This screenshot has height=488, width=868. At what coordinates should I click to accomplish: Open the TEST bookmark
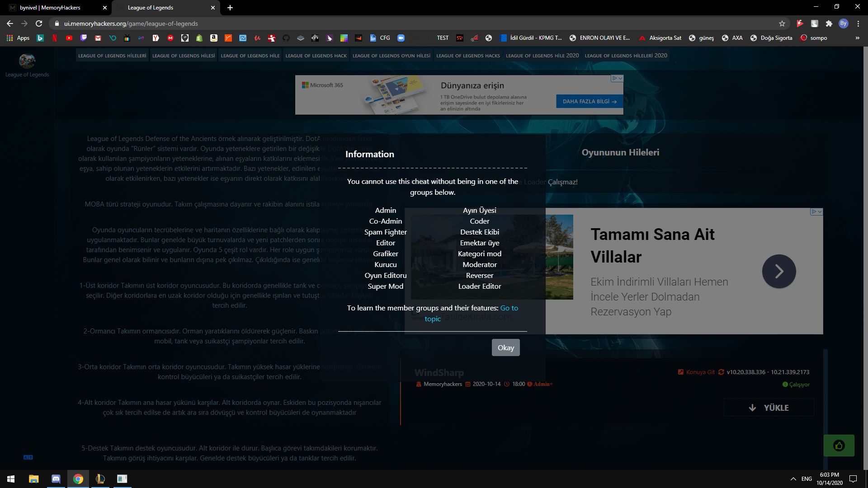[x=443, y=38]
